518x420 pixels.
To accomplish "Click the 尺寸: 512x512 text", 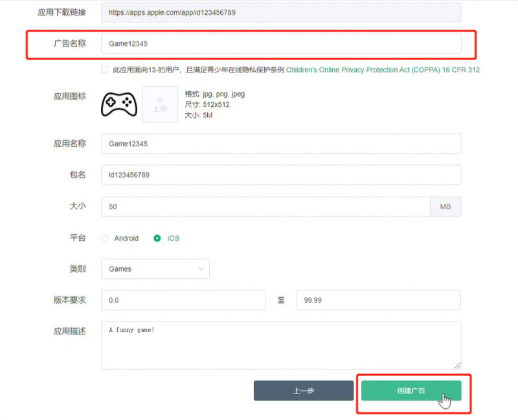I will coord(207,105).
